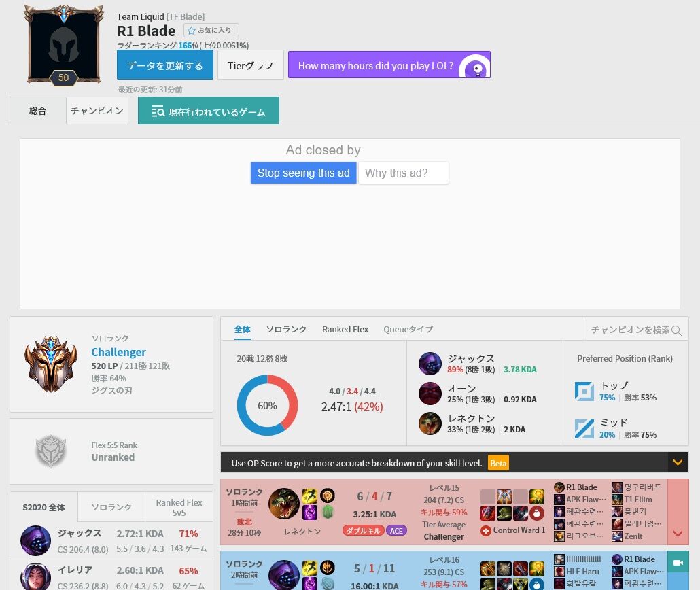The image size is (700, 590).
Task: Expand the OP Score banner chevron
Action: pyautogui.click(x=678, y=462)
